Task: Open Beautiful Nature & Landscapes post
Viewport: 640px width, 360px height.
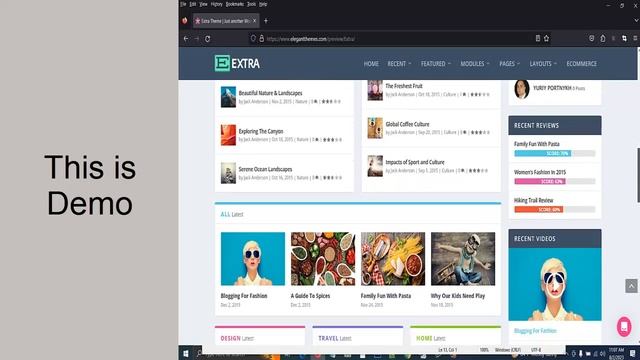Action: click(270, 93)
